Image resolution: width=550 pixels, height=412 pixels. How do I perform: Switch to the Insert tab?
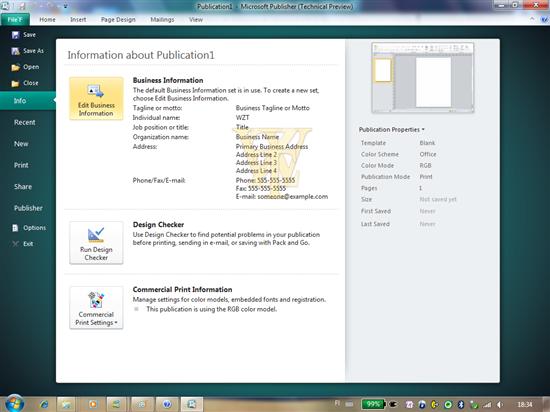click(78, 20)
